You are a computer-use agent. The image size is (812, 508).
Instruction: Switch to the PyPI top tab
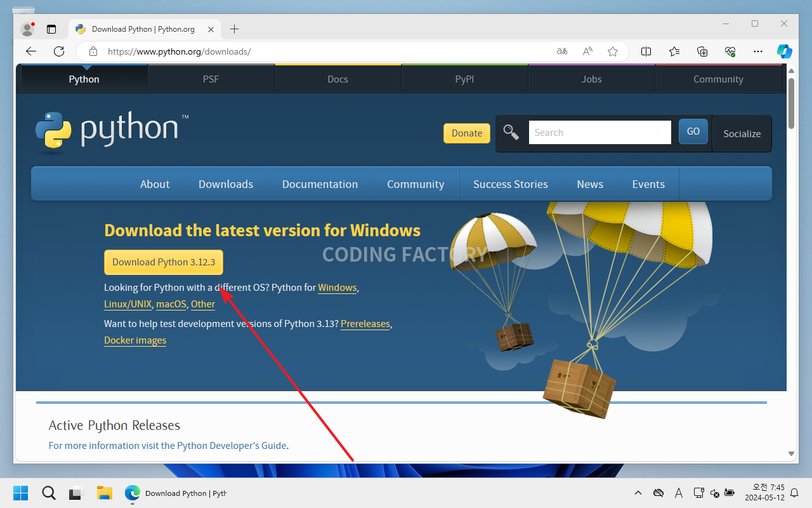[x=464, y=79]
